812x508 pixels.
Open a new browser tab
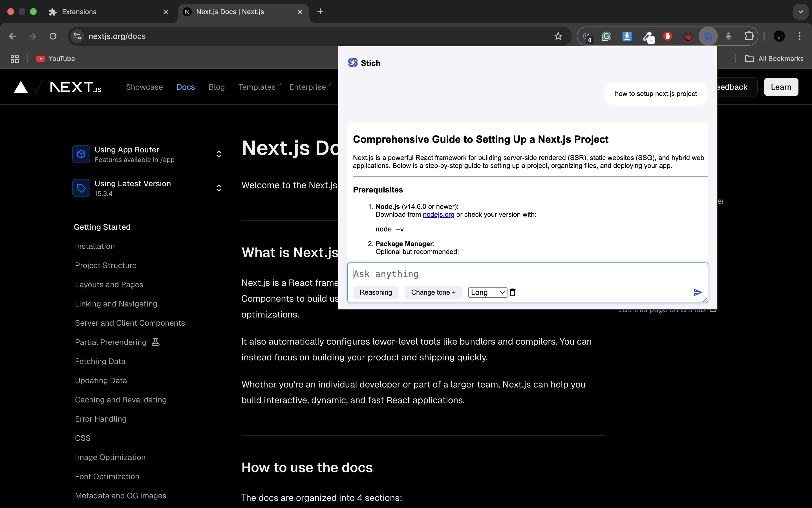click(320, 11)
